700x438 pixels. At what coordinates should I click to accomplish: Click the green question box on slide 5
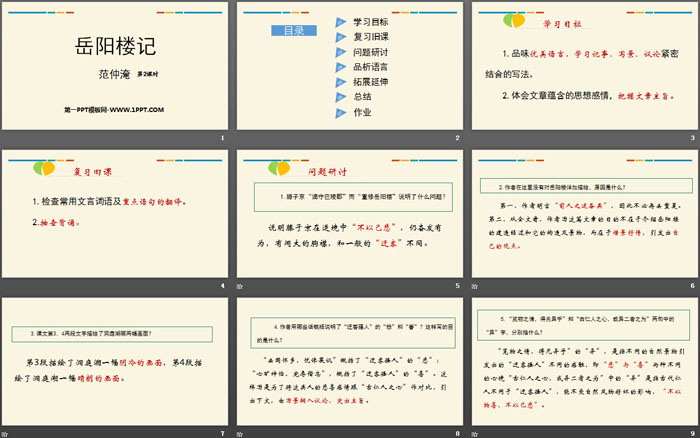point(352,199)
